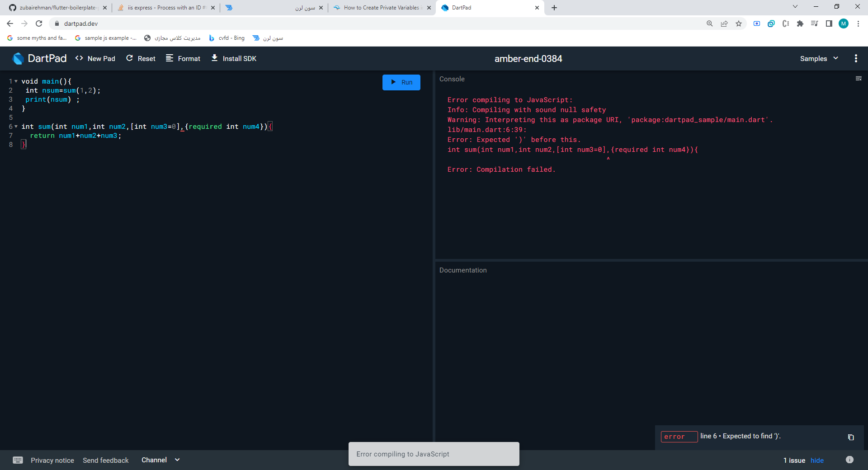Image resolution: width=868 pixels, height=470 pixels.
Task: Click the hide issues link
Action: pos(817,461)
